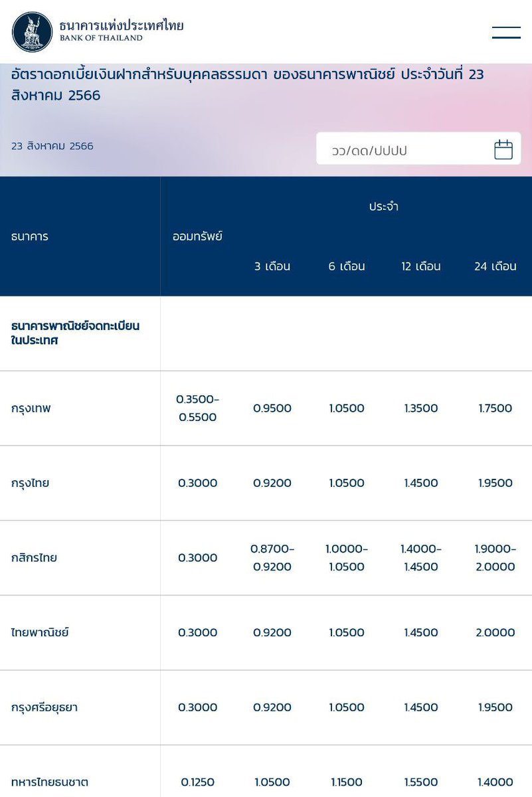The width and height of the screenshot is (532, 797).
Task: Click the 24 เดือน column header
Action: (x=495, y=266)
